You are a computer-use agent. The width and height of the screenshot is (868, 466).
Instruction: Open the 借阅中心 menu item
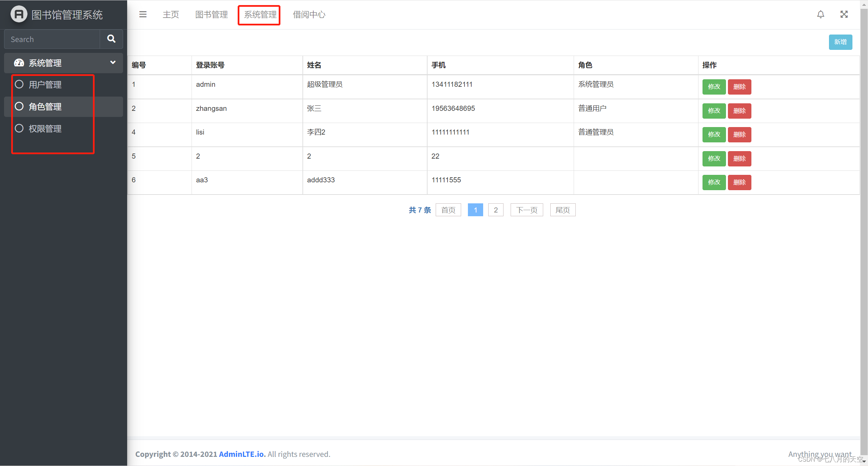[x=309, y=14]
